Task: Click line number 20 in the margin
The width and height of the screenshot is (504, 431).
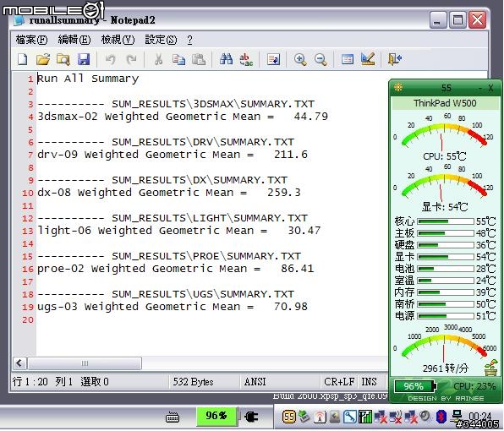Action: click(28, 319)
